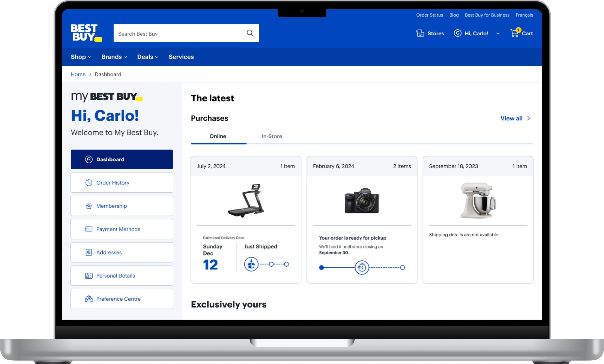Click the Stores storefront icon
This screenshot has width=604, height=364.
[x=420, y=33]
